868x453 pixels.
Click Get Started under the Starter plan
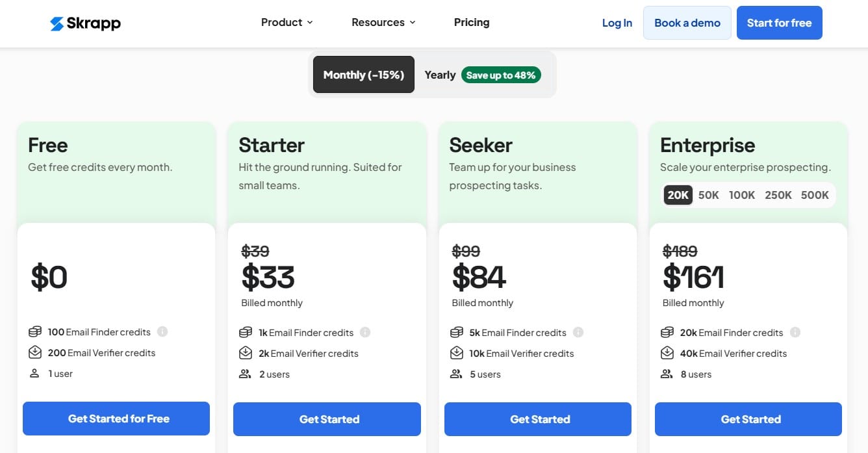pyautogui.click(x=327, y=419)
